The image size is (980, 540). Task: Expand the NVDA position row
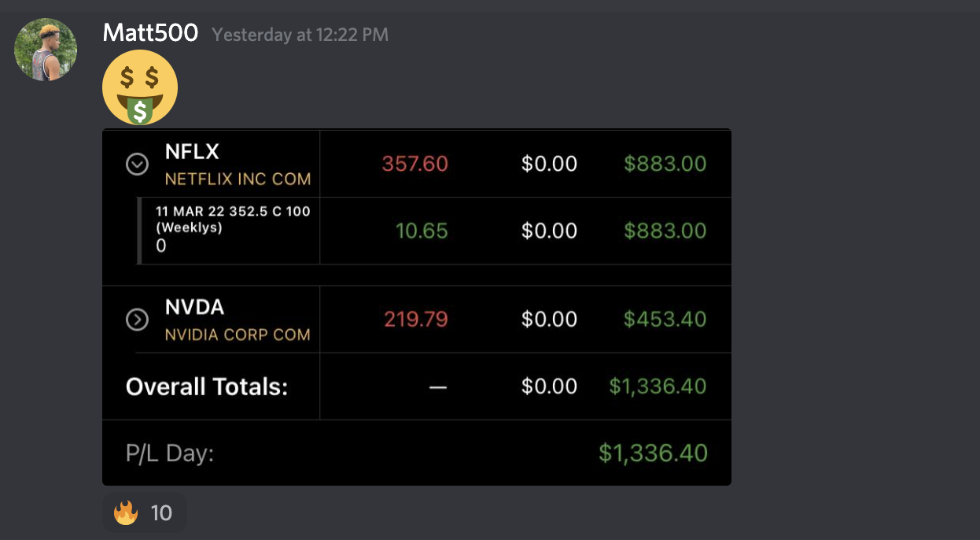(138, 320)
